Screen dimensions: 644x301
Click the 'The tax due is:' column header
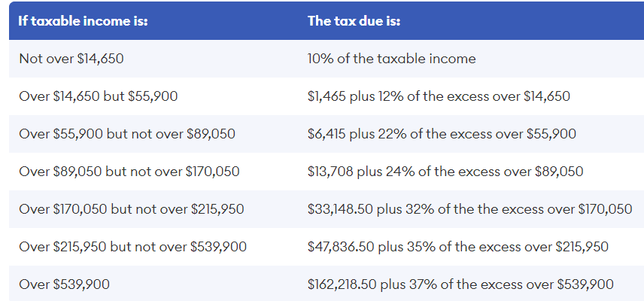(x=354, y=21)
